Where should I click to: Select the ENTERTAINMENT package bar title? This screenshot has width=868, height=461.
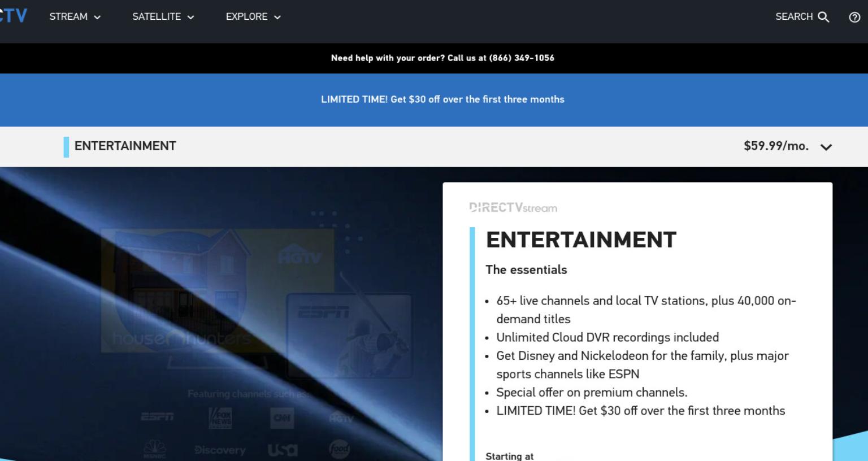click(125, 146)
